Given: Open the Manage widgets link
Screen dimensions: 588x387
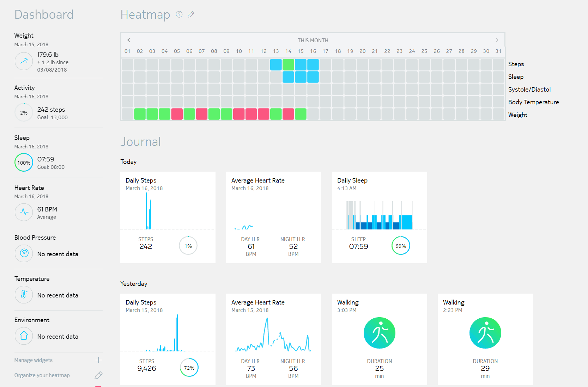Looking at the screenshot, I should (34, 360).
